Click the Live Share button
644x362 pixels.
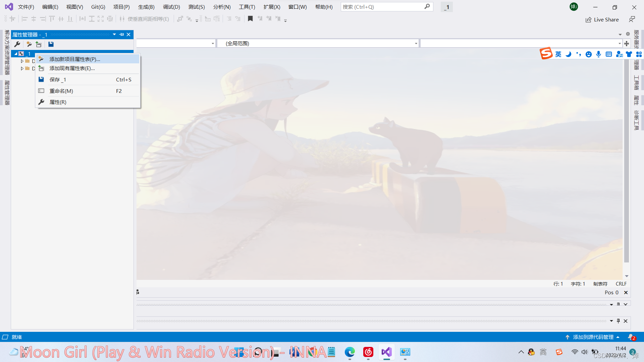[x=602, y=19]
